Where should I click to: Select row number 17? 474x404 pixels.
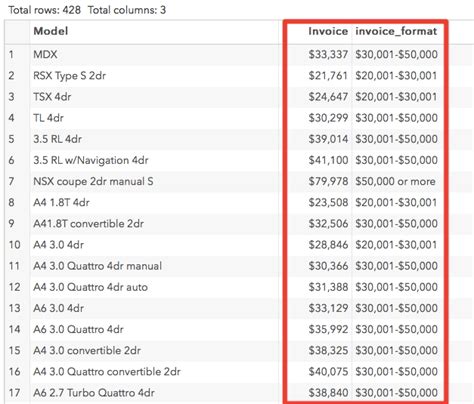14,393
